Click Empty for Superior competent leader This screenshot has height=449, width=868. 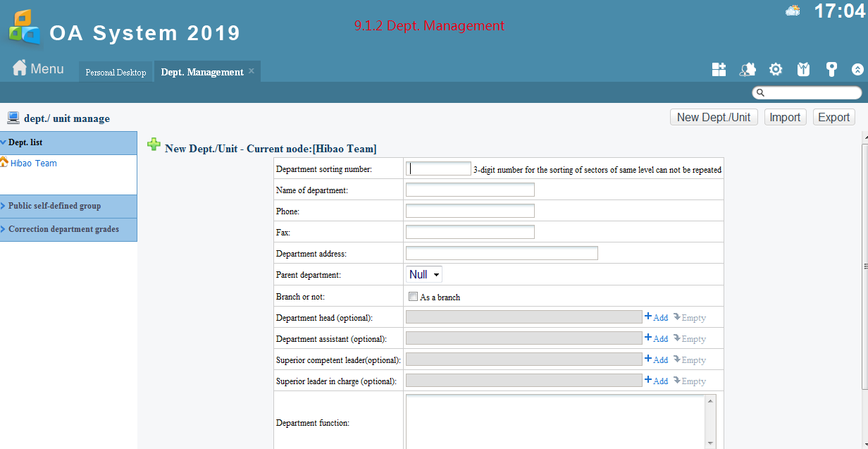tap(689, 359)
